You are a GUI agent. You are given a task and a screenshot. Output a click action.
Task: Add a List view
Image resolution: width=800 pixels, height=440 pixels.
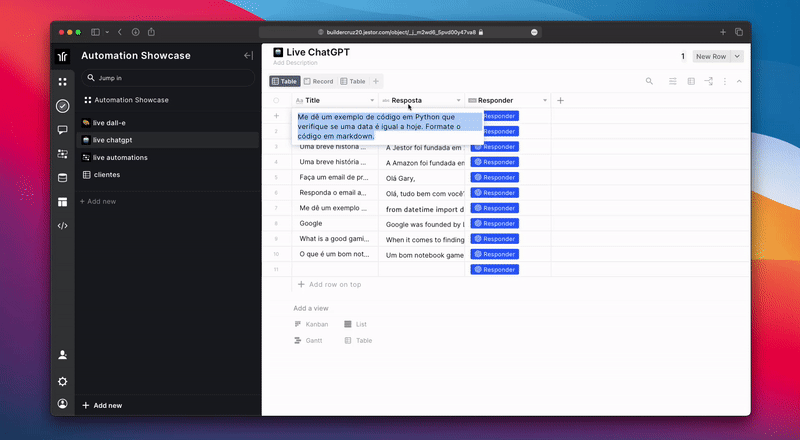pos(356,324)
